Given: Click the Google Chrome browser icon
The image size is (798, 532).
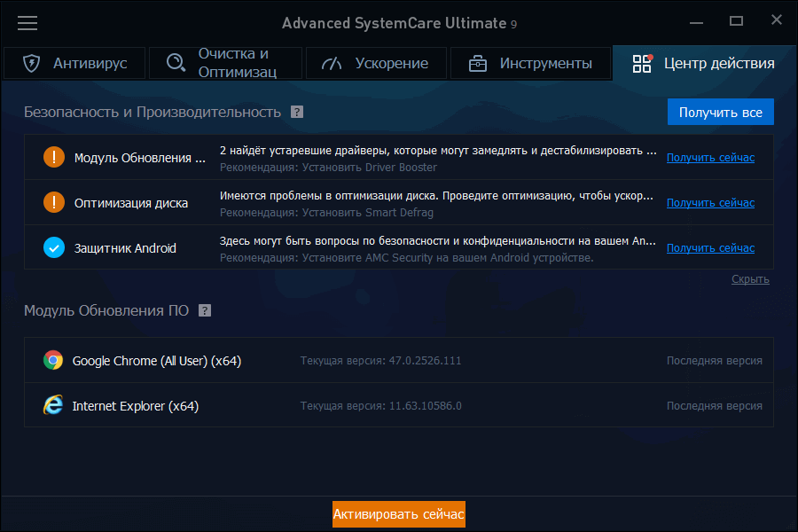Looking at the screenshot, I should coord(51,361).
